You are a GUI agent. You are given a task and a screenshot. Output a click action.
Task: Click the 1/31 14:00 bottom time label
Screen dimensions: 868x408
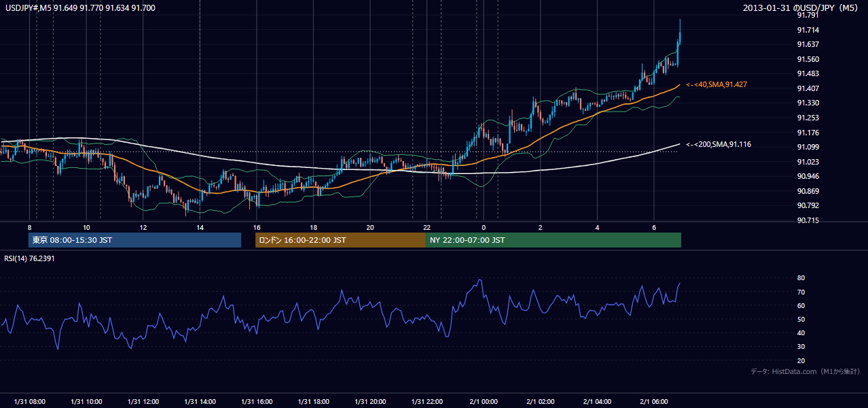[200, 402]
